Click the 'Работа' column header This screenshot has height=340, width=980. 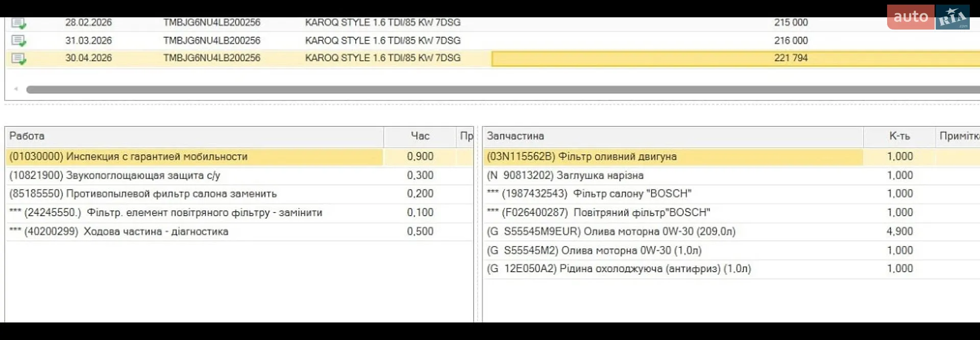(x=194, y=136)
